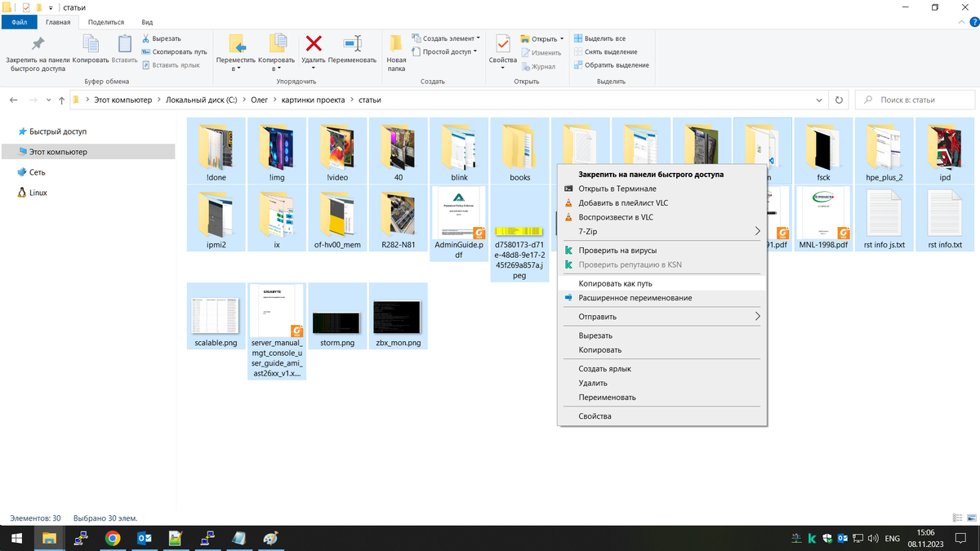The width and height of the screenshot is (980, 551).
Task: Click the volume speaker tray icon
Action: [873, 539]
